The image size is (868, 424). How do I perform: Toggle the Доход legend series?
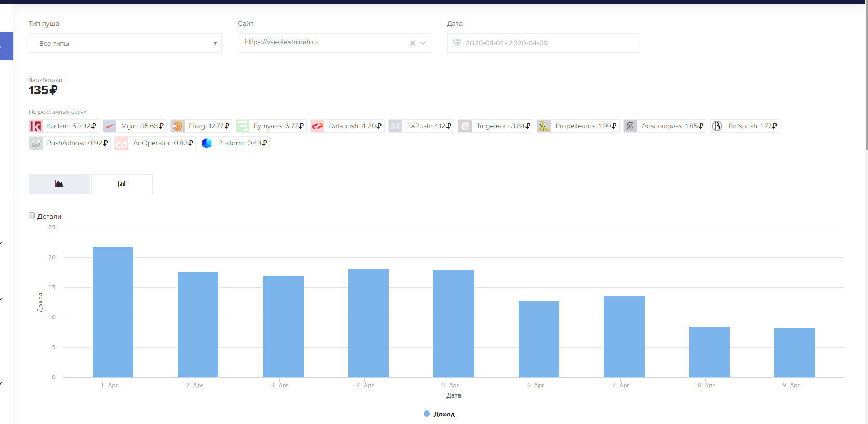coord(439,414)
